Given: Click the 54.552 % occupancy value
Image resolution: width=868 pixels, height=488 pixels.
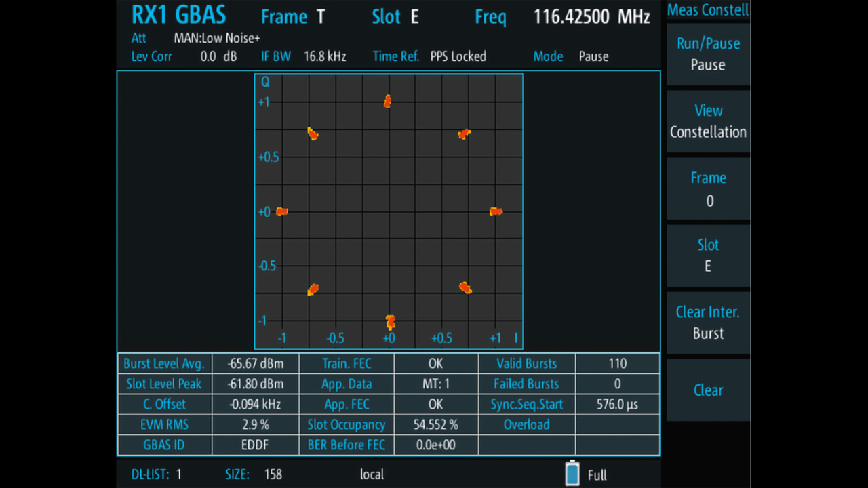Looking at the screenshot, I should pos(436,424).
